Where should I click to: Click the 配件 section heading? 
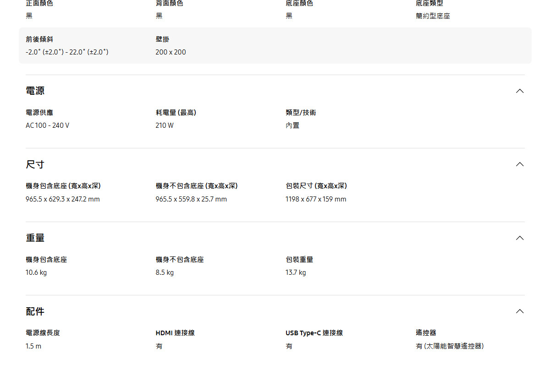pos(35,311)
